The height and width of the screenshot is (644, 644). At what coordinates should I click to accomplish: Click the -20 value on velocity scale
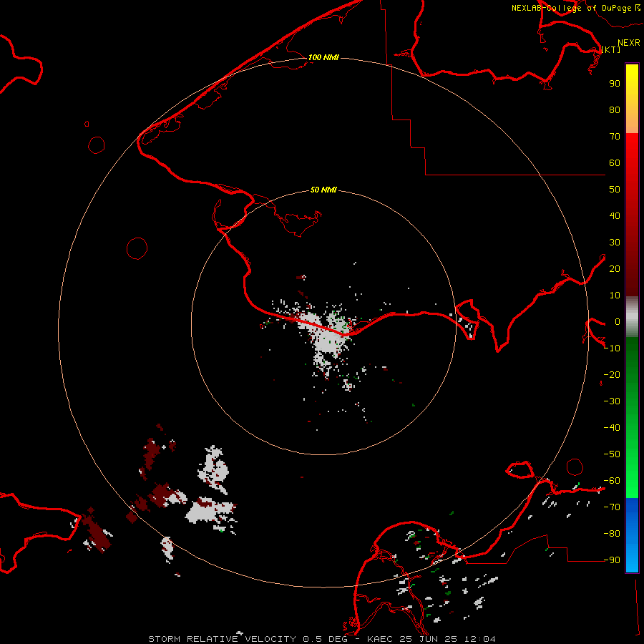612,374
